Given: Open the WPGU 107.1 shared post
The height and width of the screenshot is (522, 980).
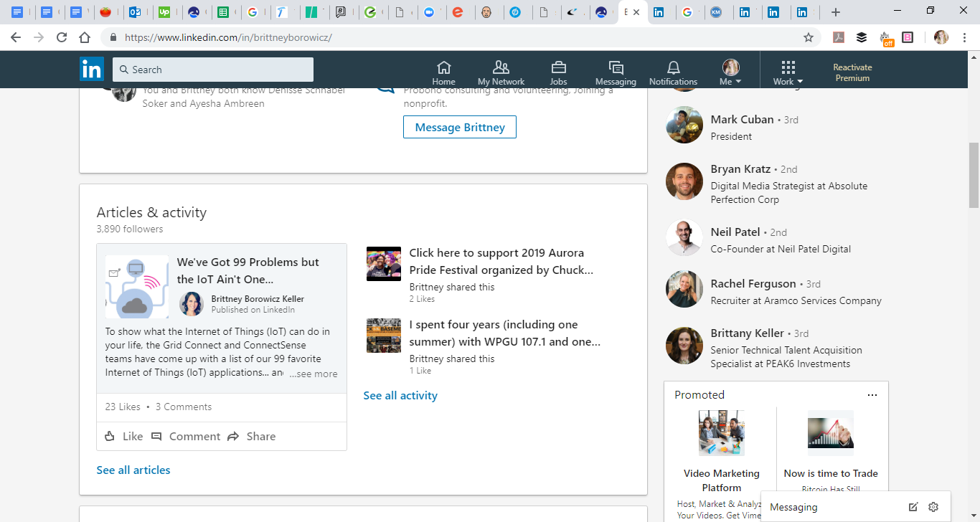Looking at the screenshot, I should (x=505, y=333).
